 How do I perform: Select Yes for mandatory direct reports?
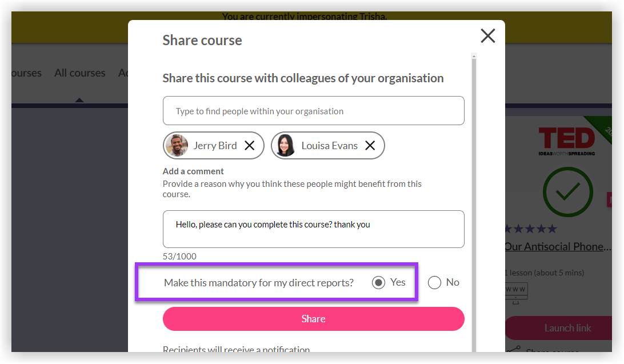[x=378, y=282]
